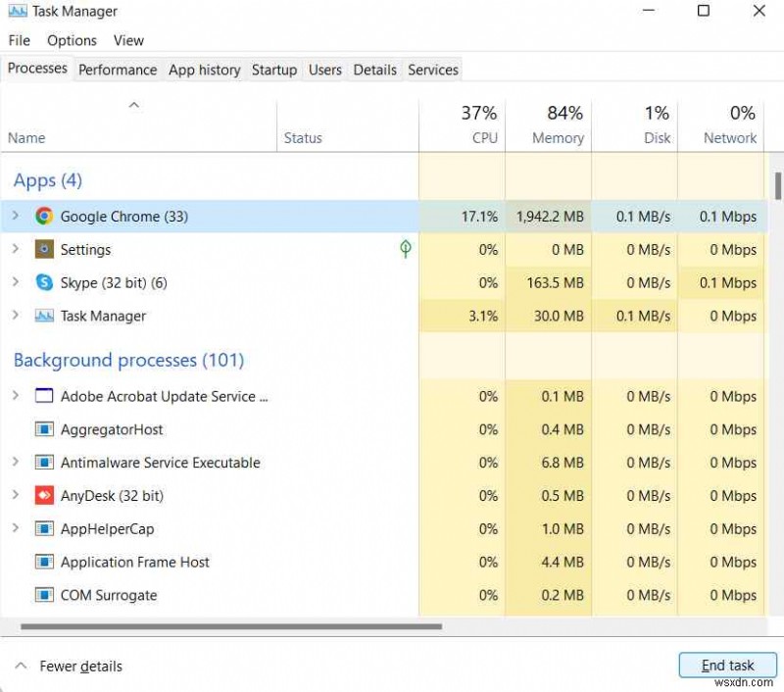Image resolution: width=784 pixels, height=692 pixels.
Task: Sort by the Name column header
Action: click(x=138, y=126)
